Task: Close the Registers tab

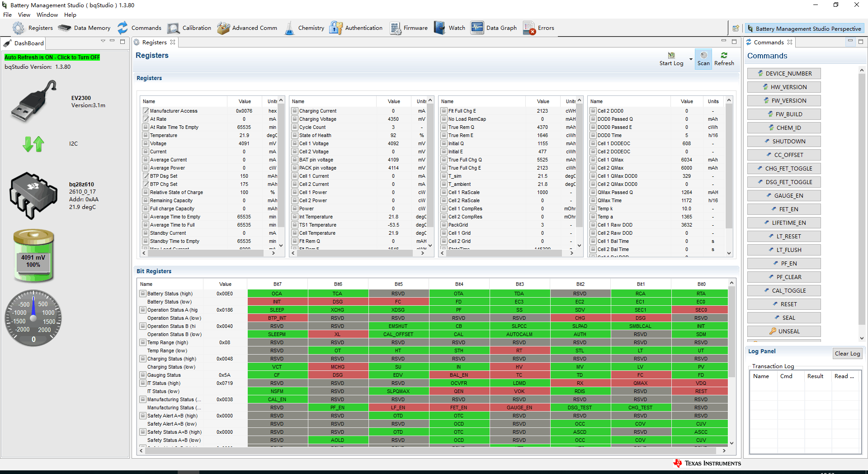Action: (x=173, y=42)
